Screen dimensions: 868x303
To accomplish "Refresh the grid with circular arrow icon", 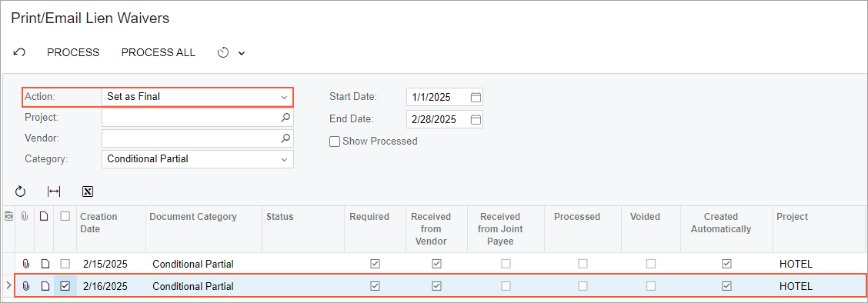I will coord(21,191).
